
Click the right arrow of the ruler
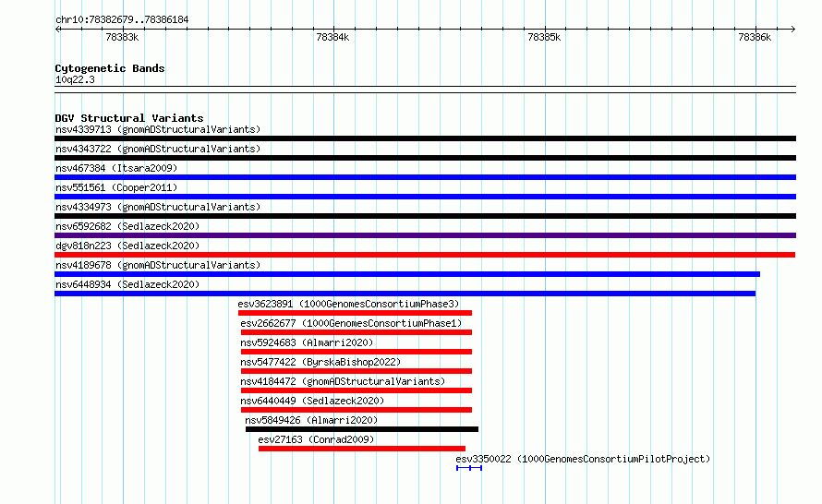pyautogui.click(x=793, y=30)
